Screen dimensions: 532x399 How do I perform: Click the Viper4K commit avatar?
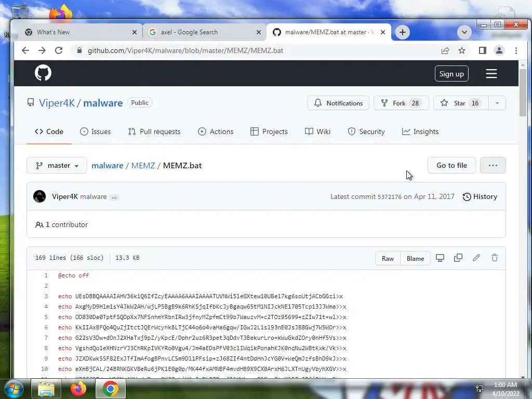(39, 196)
